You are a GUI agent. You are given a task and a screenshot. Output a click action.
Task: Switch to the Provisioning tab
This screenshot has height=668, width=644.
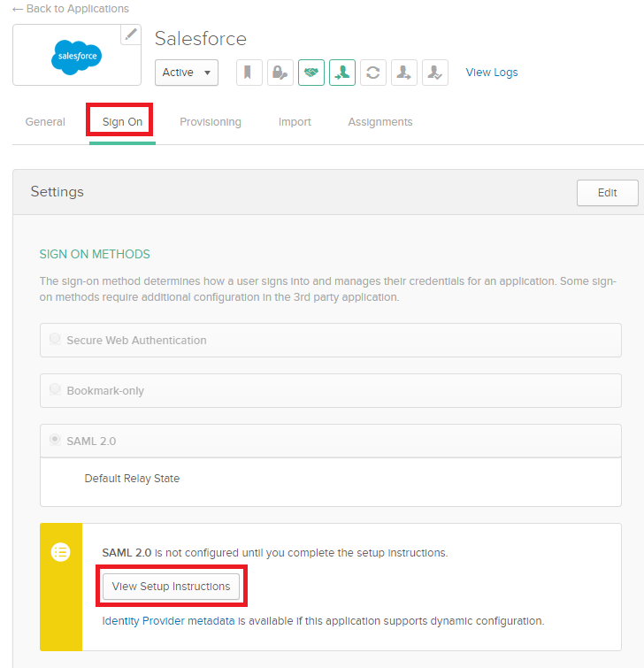point(210,122)
